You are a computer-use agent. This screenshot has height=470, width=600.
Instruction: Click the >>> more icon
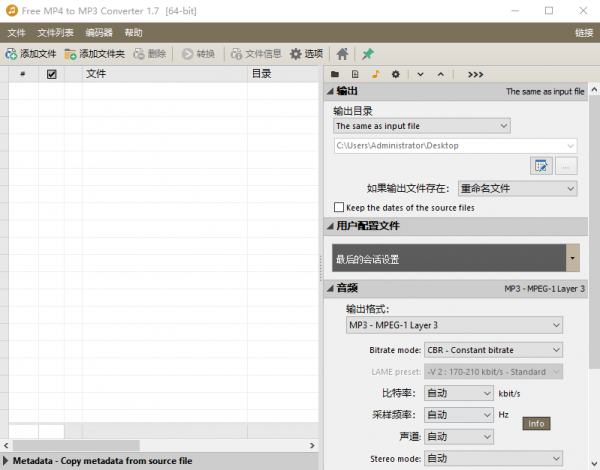tap(476, 74)
